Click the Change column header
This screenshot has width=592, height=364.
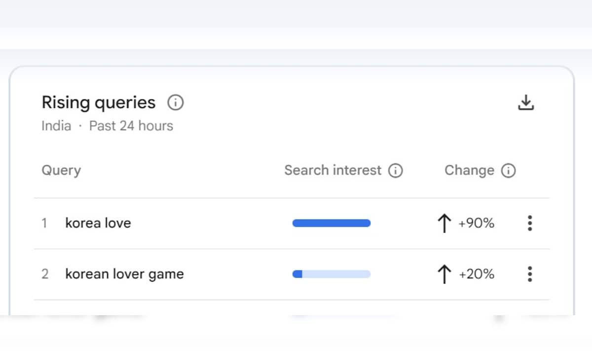[469, 171]
